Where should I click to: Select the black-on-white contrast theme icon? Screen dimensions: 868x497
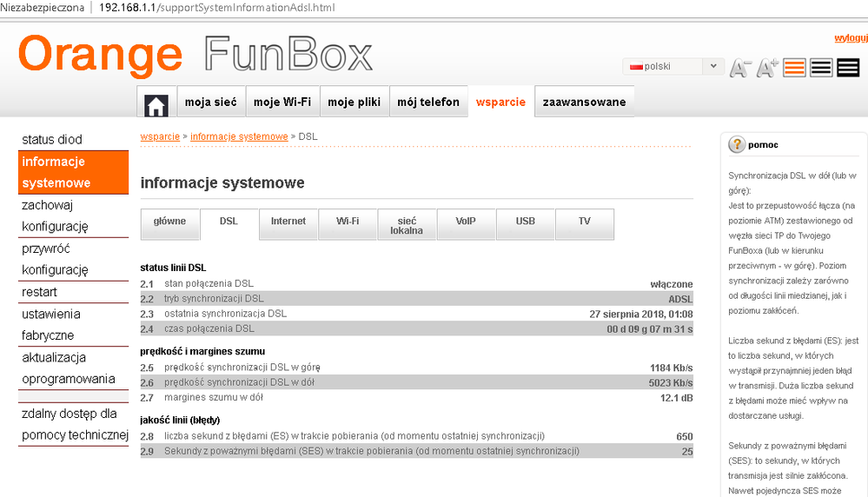coord(821,68)
